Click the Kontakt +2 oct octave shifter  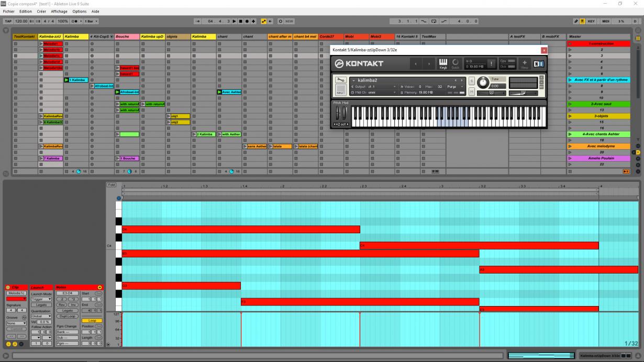341,124
